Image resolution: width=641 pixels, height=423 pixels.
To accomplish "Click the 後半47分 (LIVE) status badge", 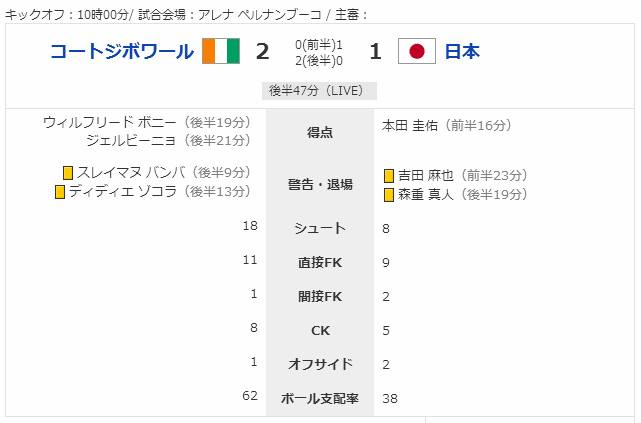I will click(x=319, y=91).
